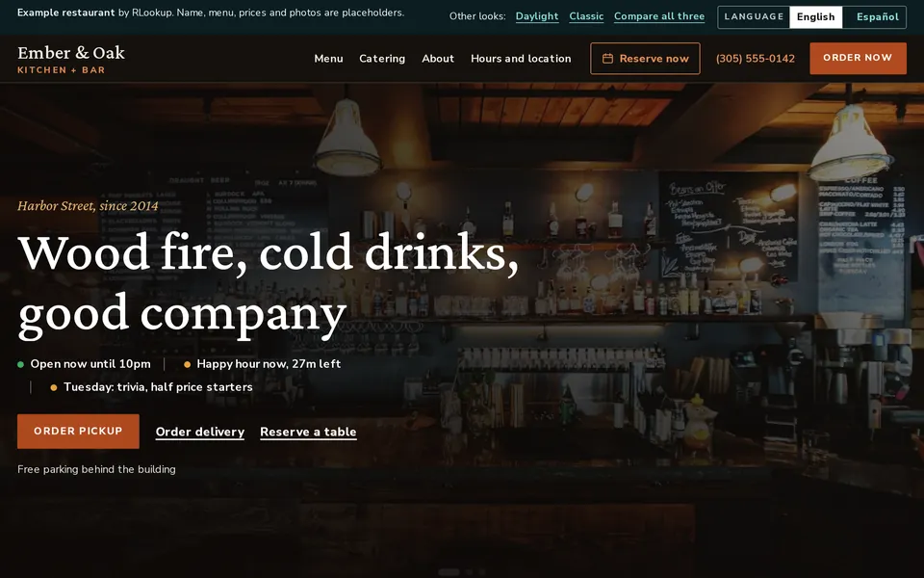Click 'Happy hour now, 27m left' text
Viewport: 924px width, 578px height.
point(269,364)
